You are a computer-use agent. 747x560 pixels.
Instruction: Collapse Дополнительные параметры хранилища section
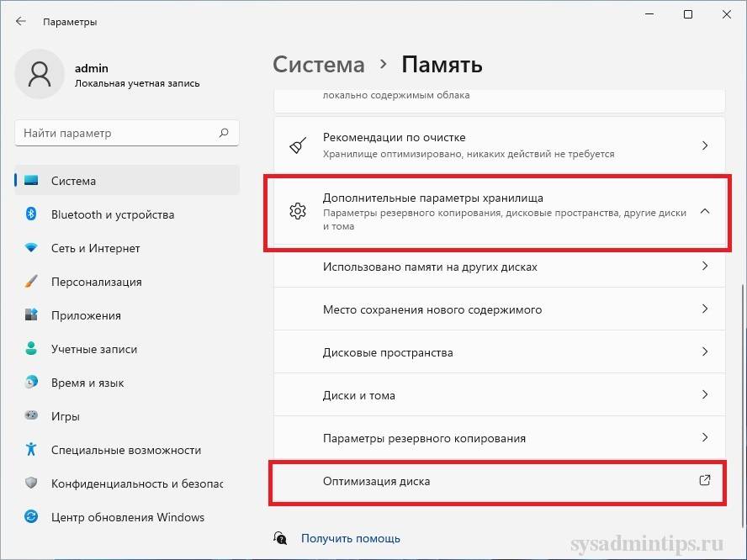pos(705,212)
